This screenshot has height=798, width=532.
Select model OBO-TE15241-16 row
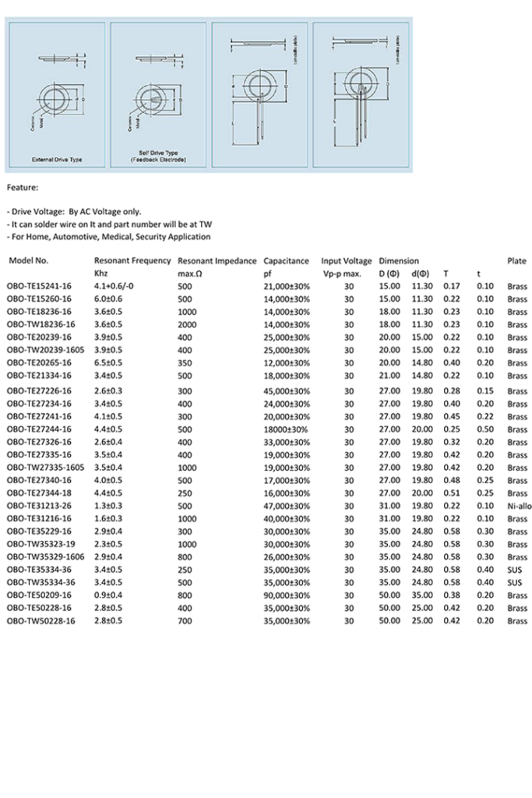click(x=269, y=286)
